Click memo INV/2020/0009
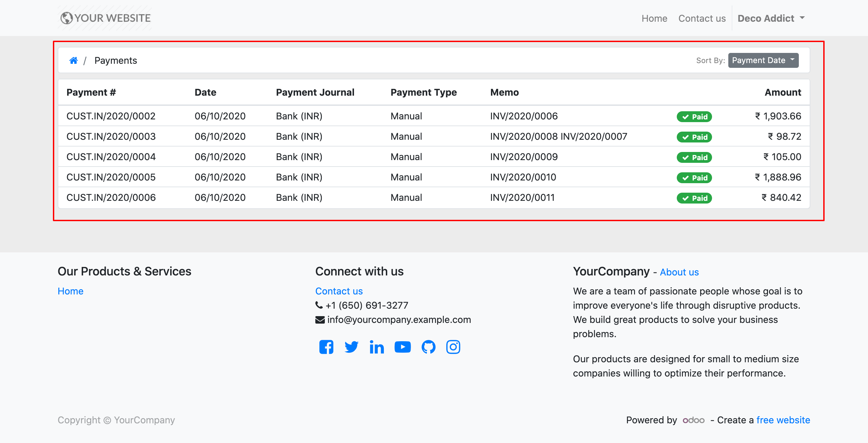Screen dimensions: 868x443 524,157
